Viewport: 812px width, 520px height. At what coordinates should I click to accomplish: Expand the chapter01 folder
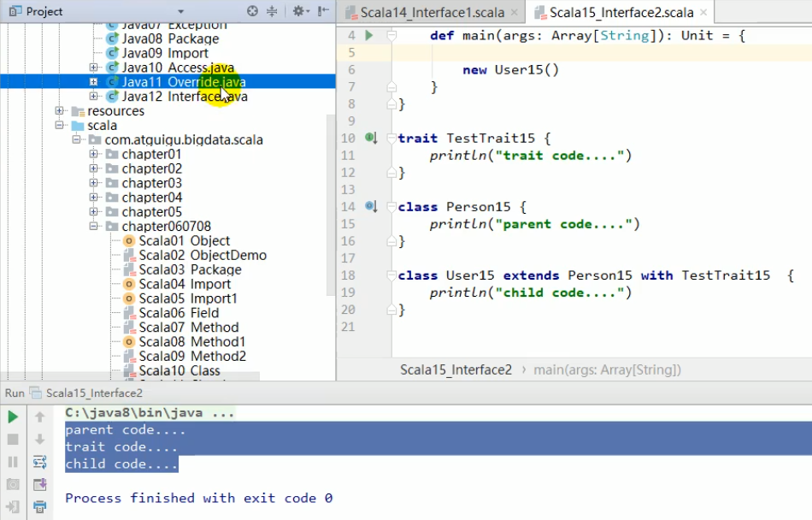click(93, 154)
